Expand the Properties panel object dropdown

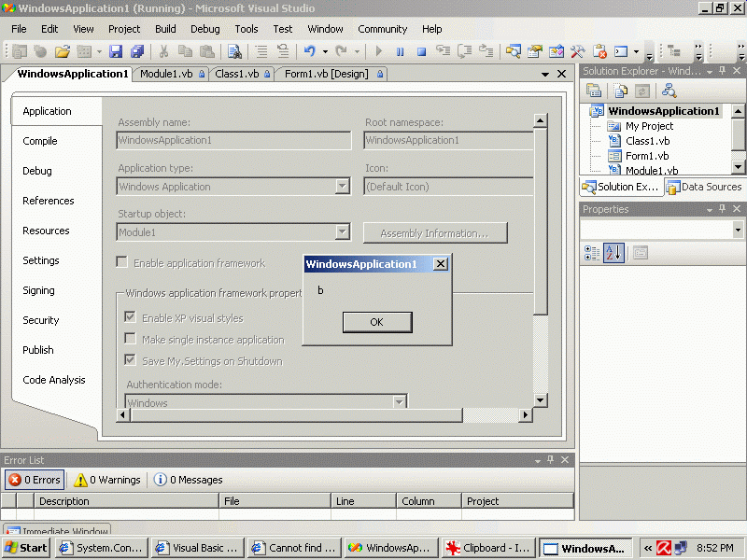tap(738, 230)
